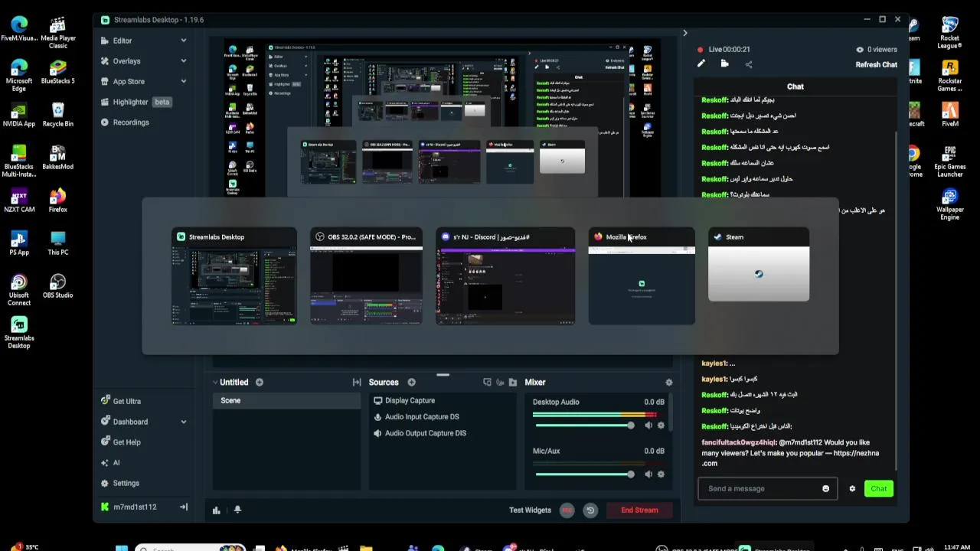Click Test Widgets
The height and width of the screenshot is (551, 980).
530,510
